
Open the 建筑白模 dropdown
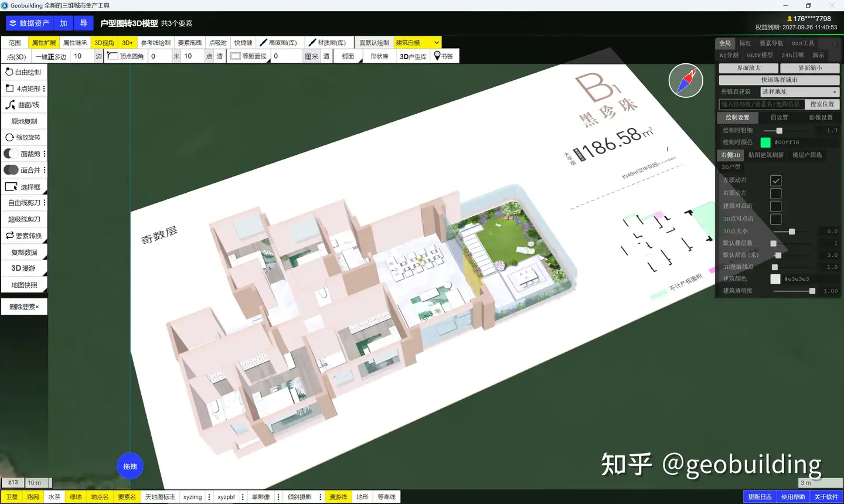417,43
